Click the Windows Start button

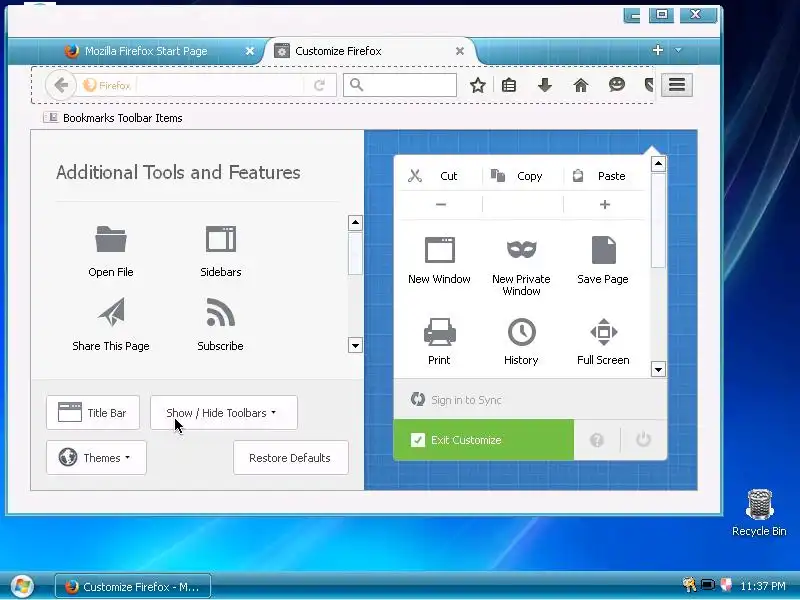click(22, 586)
